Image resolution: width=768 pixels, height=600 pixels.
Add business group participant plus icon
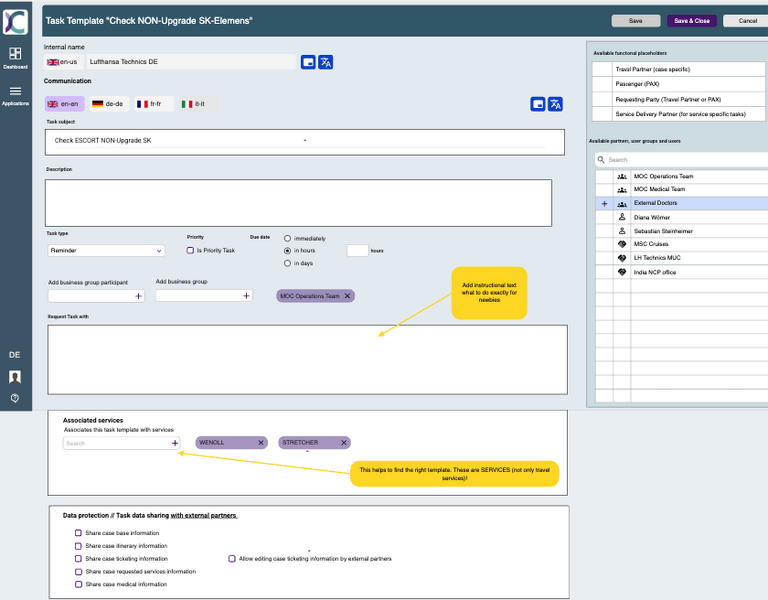tap(139, 296)
